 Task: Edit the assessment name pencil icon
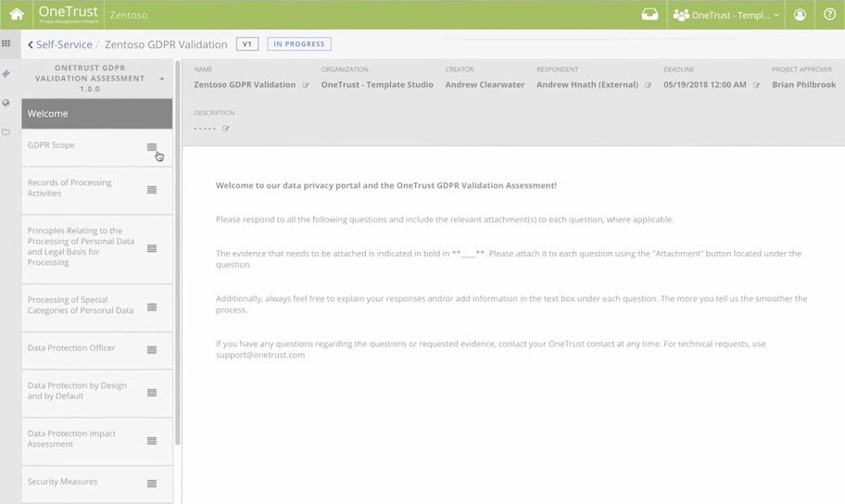point(306,85)
